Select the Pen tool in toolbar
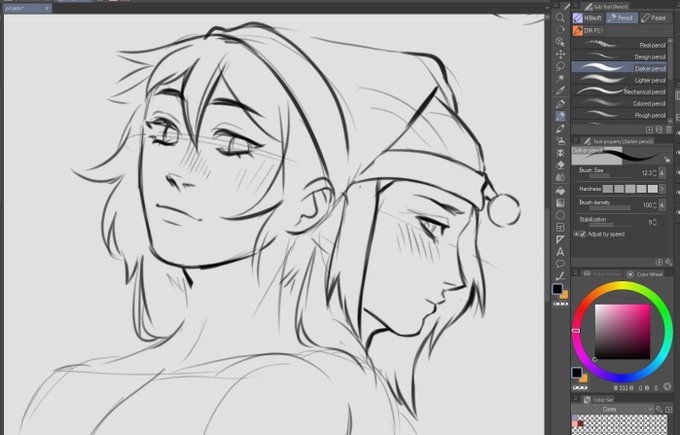This screenshot has width=680, height=435. pyautogui.click(x=560, y=104)
